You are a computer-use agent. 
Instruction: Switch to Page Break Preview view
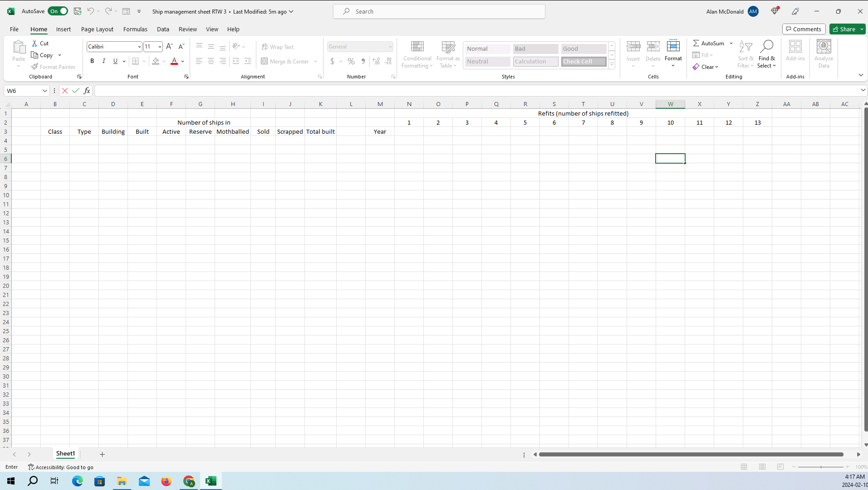[780, 466]
